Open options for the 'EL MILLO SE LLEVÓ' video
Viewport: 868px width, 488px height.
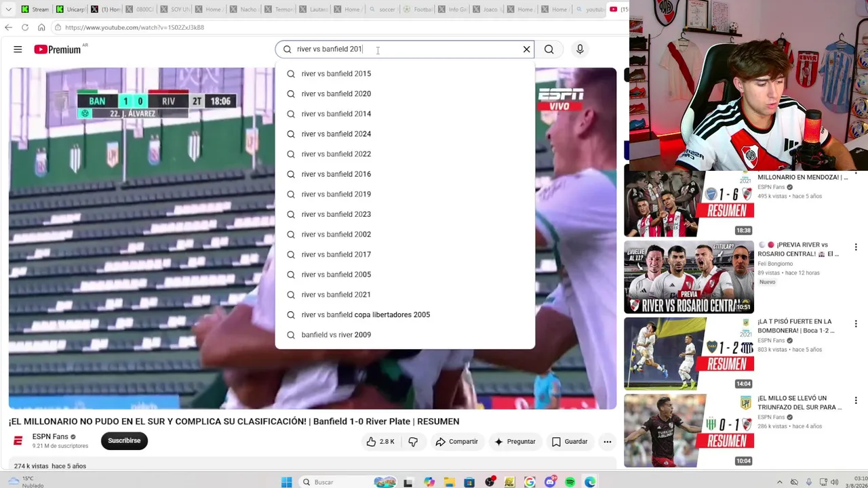[x=856, y=401]
